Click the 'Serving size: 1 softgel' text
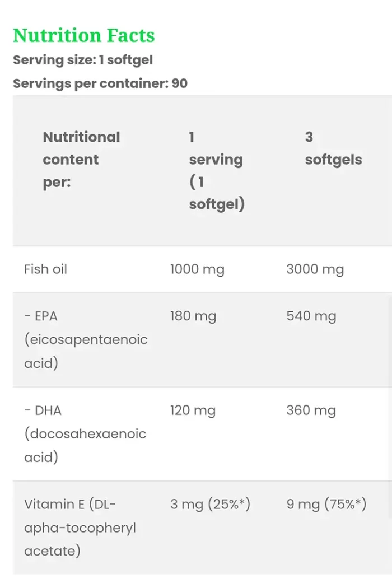Image resolution: width=392 pixels, height=588 pixels. click(x=83, y=60)
